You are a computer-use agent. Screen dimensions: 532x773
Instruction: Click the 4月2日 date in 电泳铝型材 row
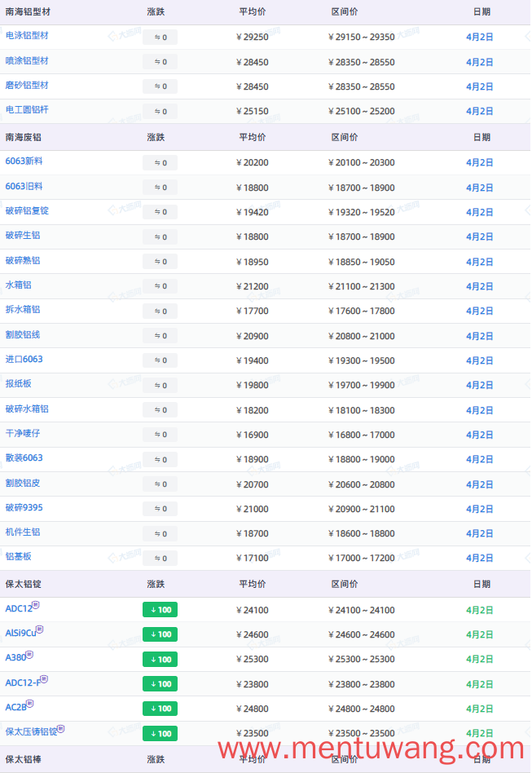tap(479, 38)
